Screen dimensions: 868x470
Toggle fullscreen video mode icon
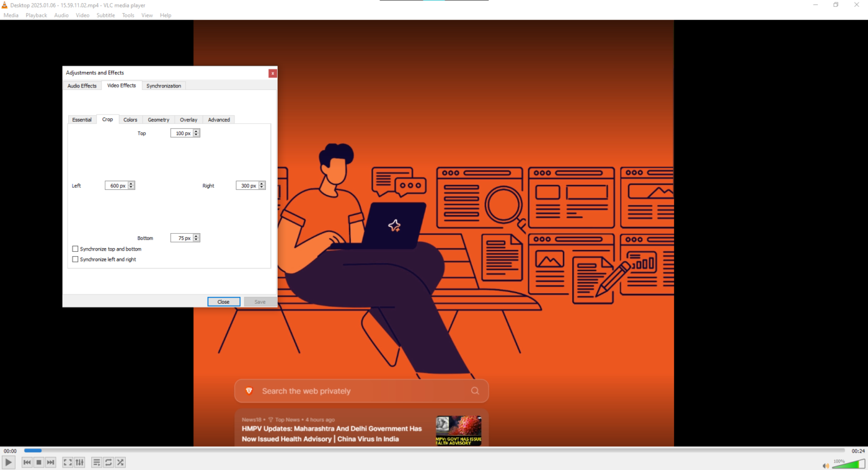click(x=68, y=463)
